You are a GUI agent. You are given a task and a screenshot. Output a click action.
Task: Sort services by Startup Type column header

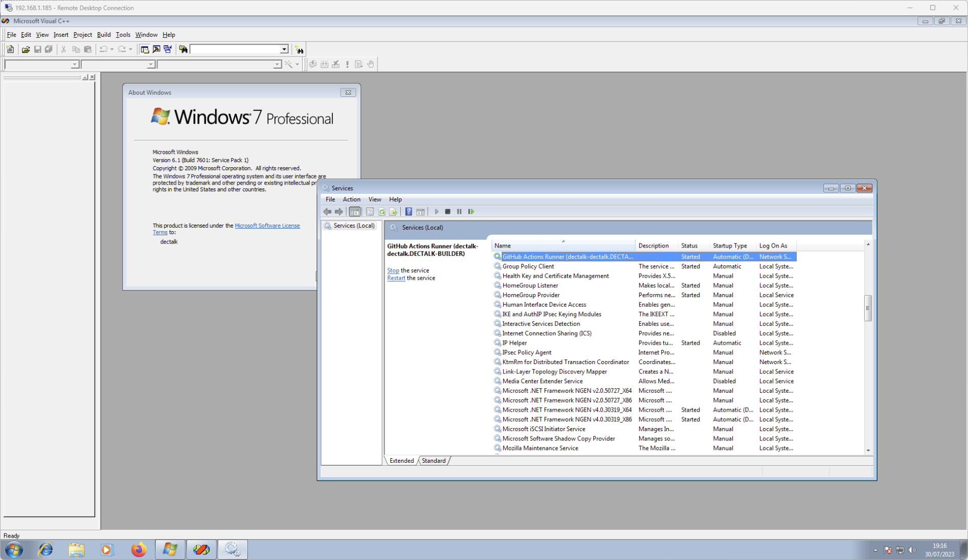pos(733,246)
